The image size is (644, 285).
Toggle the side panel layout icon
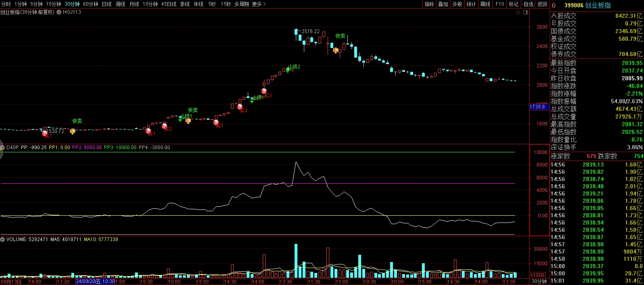(526, 12)
